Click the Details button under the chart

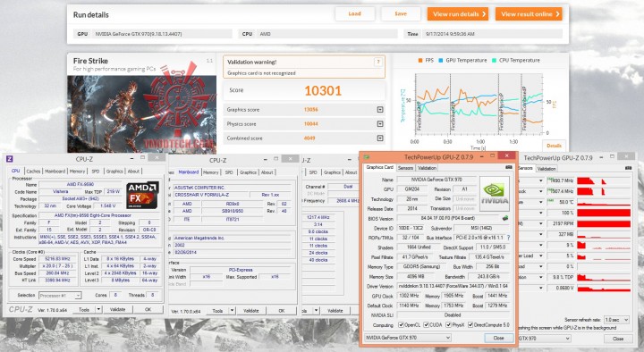[x=554, y=146]
